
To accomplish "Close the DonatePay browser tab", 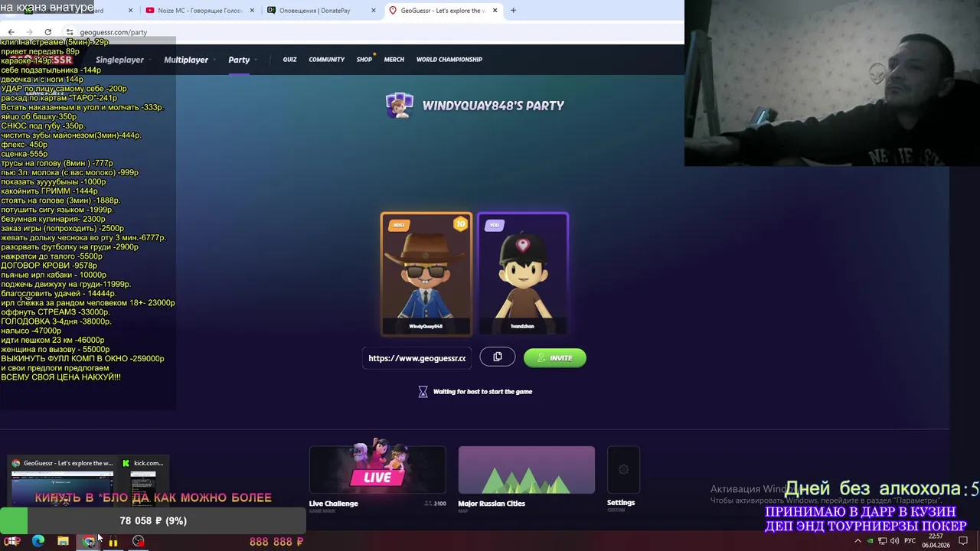I will click(374, 11).
